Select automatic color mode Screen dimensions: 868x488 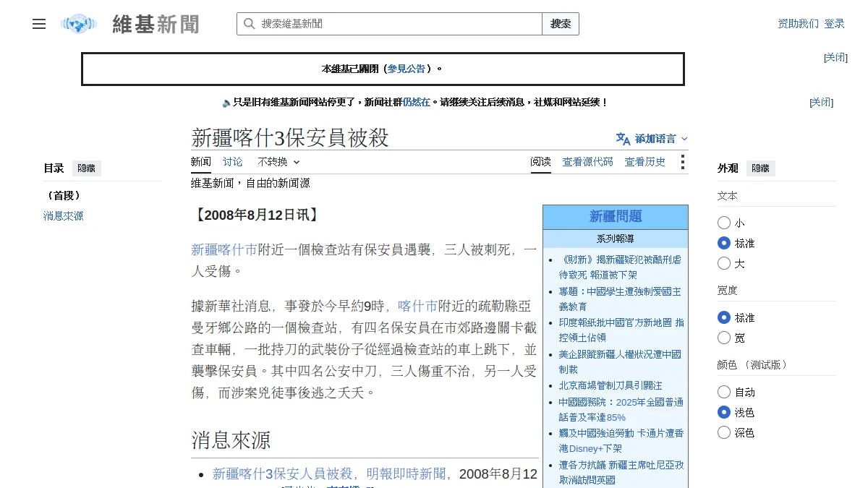click(x=724, y=392)
